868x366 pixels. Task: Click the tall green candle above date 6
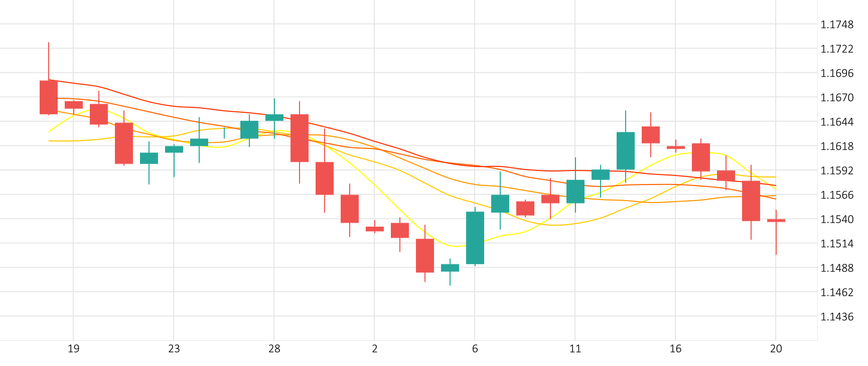coord(475,238)
